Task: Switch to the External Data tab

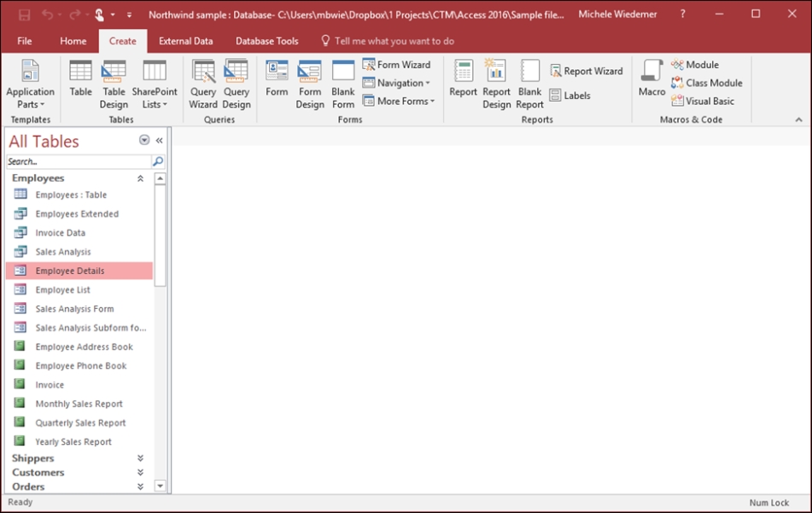Action: (186, 41)
